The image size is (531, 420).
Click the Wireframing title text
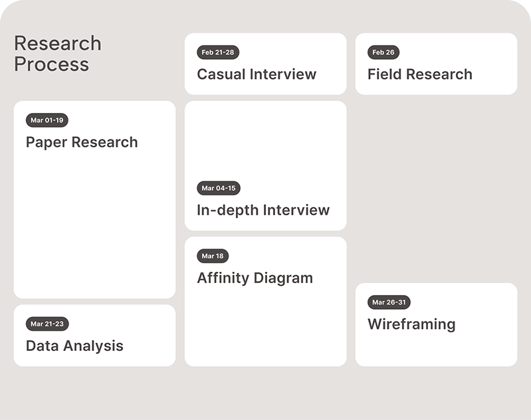click(x=411, y=324)
